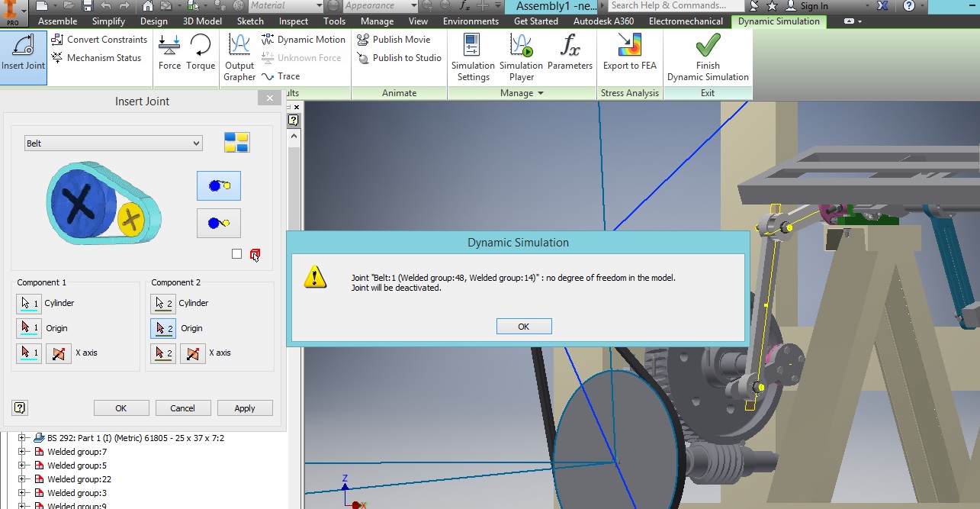Dismiss the warning with the OK button
This screenshot has width=980, height=509.
point(524,326)
